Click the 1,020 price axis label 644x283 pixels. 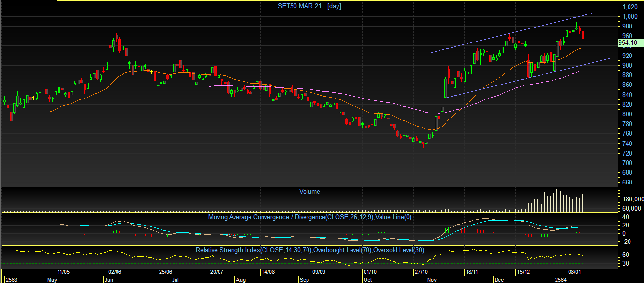(x=630, y=7)
